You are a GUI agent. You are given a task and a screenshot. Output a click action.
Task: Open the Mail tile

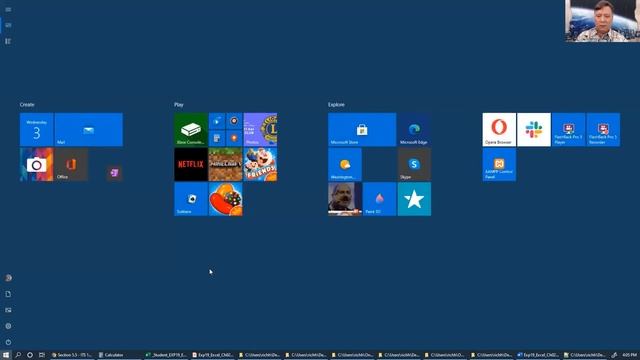89,130
